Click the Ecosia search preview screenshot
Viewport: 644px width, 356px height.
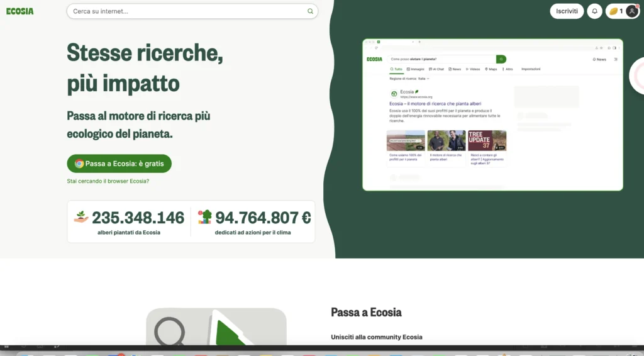coord(492,114)
